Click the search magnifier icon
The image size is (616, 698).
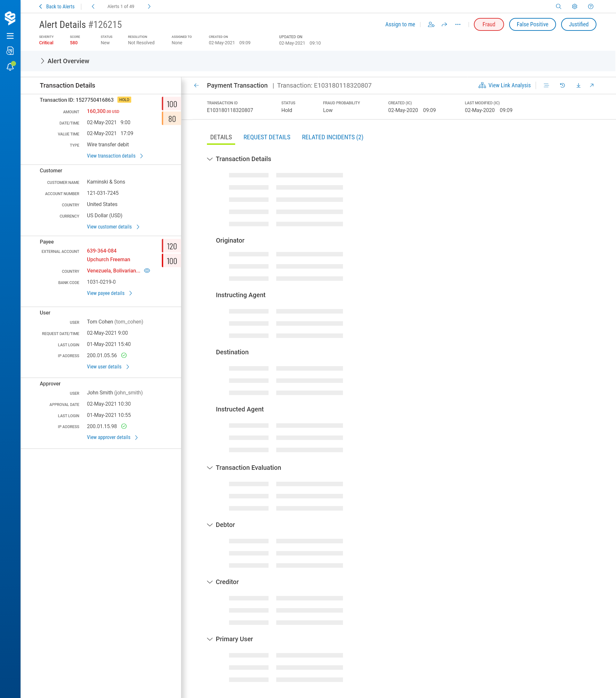(558, 6)
